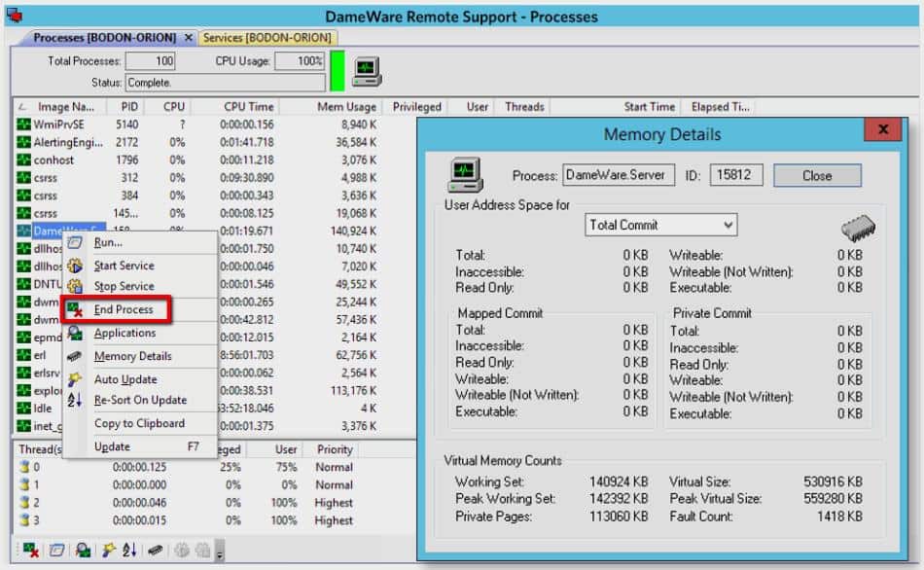Click Run icon in bottom toolbar
The height and width of the screenshot is (570, 924).
pyautogui.click(x=57, y=551)
